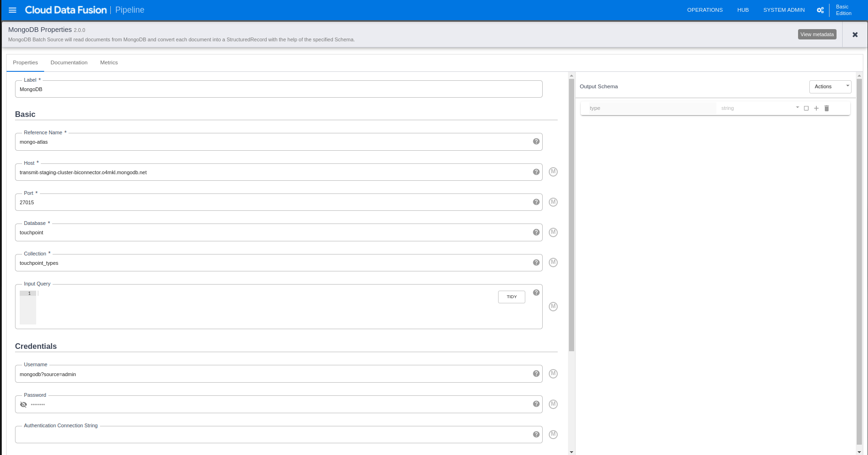The height and width of the screenshot is (455, 868).
Task: Open the Actions dropdown in Output Schema
Action: [x=830, y=86]
